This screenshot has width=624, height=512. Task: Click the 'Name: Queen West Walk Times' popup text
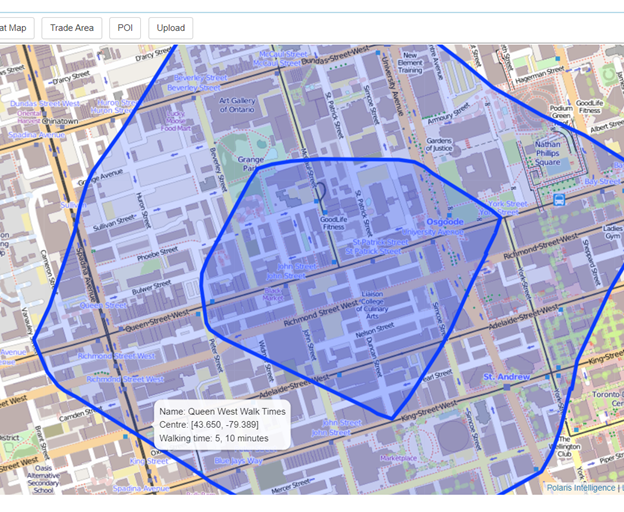[x=222, y=412]
